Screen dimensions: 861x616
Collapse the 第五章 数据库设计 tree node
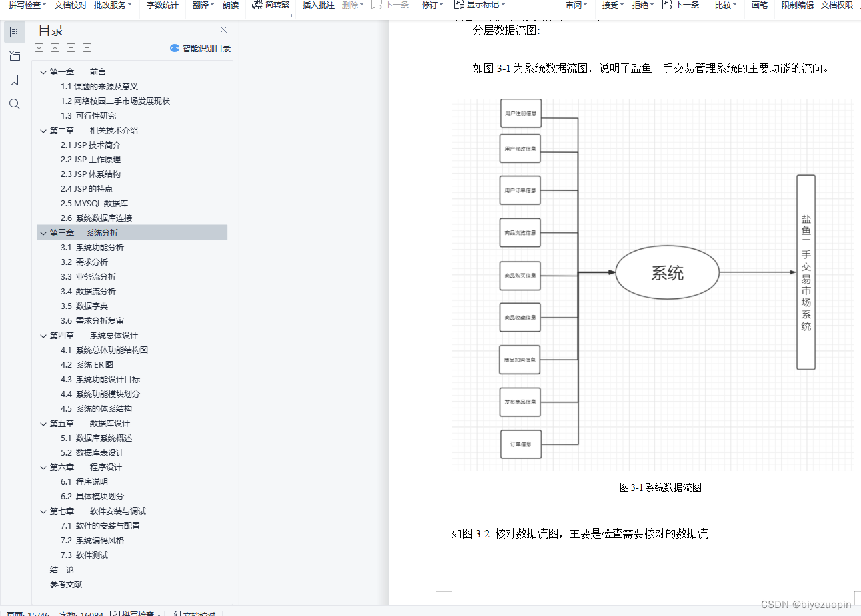43,424
